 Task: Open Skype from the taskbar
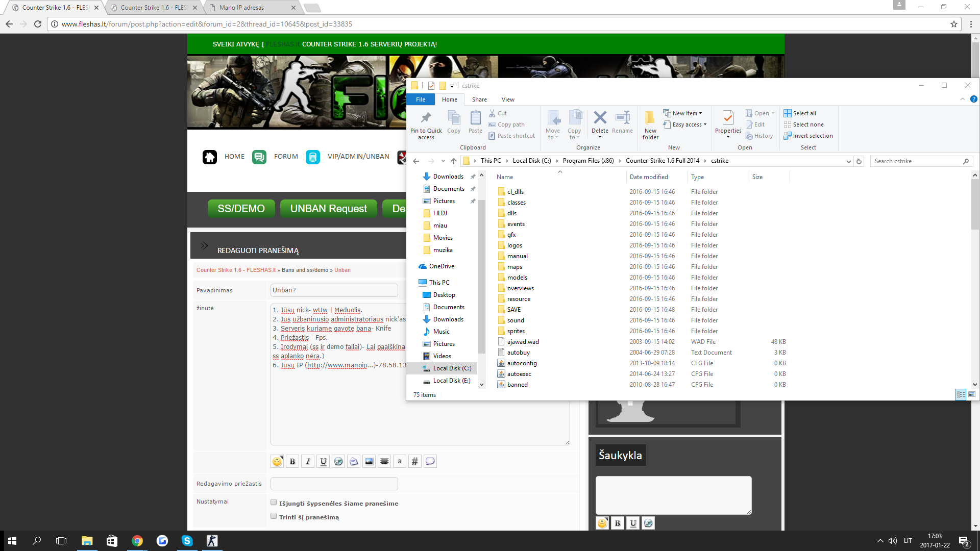coord(187,541)
